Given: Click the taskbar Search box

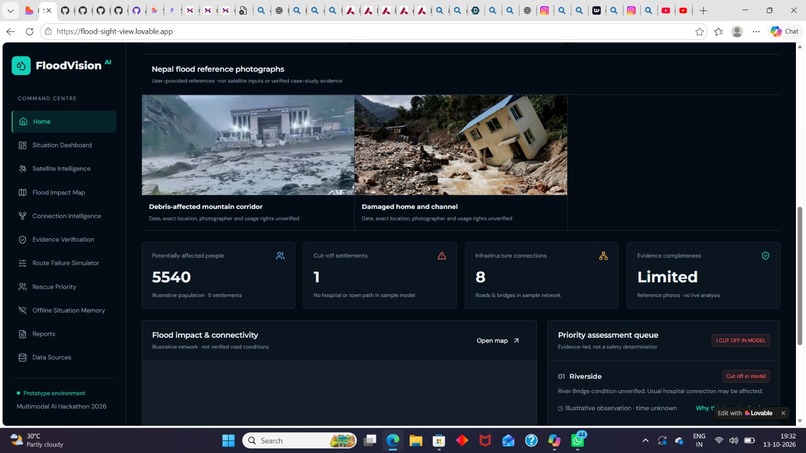Looking at the screenshot, I should coord(300,441).
